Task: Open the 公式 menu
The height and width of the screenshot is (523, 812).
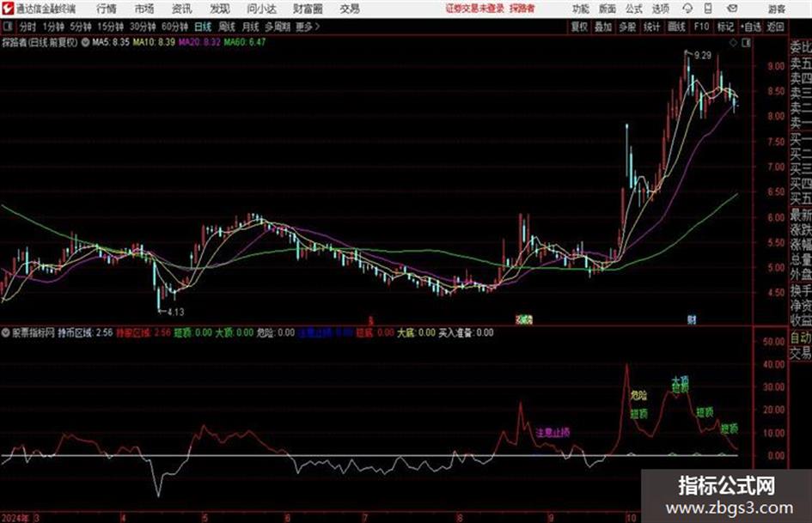Action: pos(634,9)
